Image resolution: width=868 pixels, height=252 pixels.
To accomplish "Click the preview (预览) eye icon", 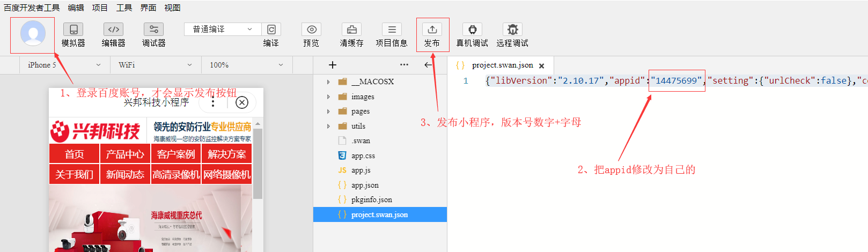I will 311,29.
